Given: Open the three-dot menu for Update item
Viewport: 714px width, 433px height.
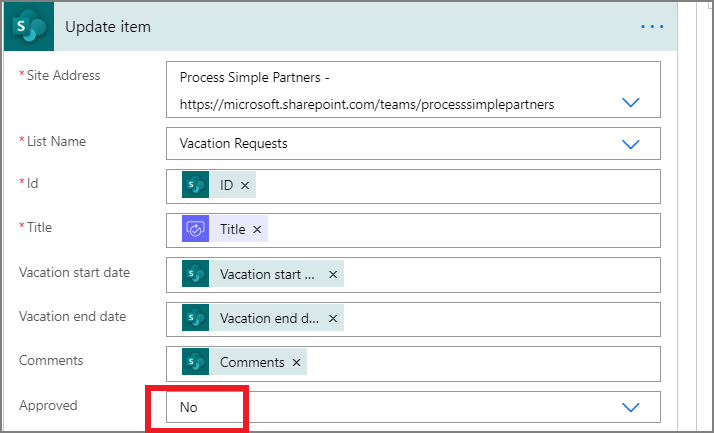Looking at the screenshot, I should coord(652,27).
